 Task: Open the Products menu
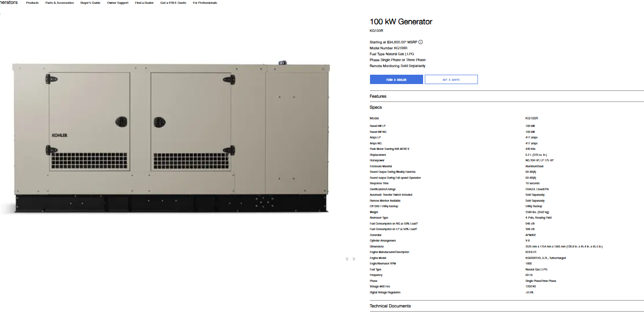click(32, 3)
